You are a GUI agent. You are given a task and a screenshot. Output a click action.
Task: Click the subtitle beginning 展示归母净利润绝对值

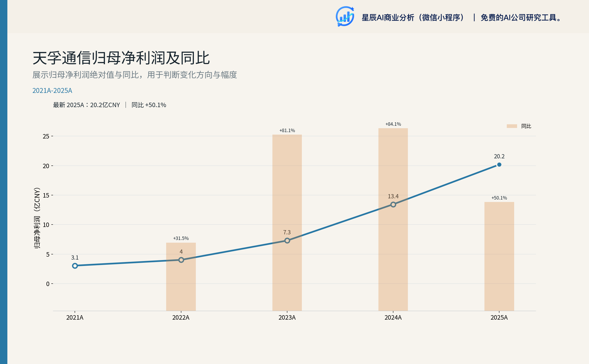click(135, 75)
